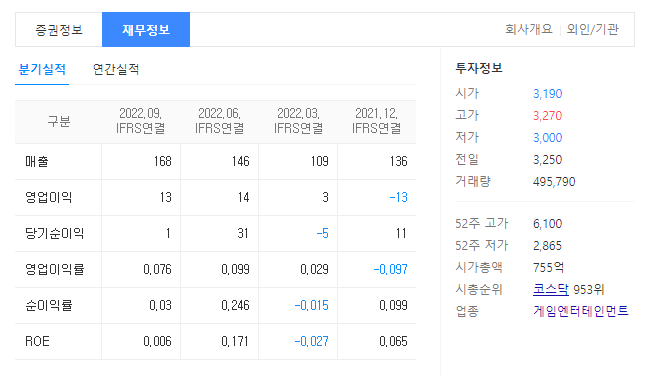The width and height of the screenshot is (662, 376).
Task: Click the 고가 value 3,270
Action: pos(548,116)
